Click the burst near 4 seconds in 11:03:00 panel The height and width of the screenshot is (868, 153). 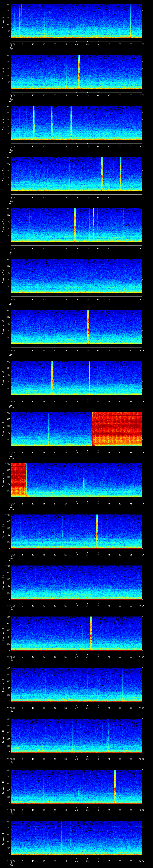(20, 20)
